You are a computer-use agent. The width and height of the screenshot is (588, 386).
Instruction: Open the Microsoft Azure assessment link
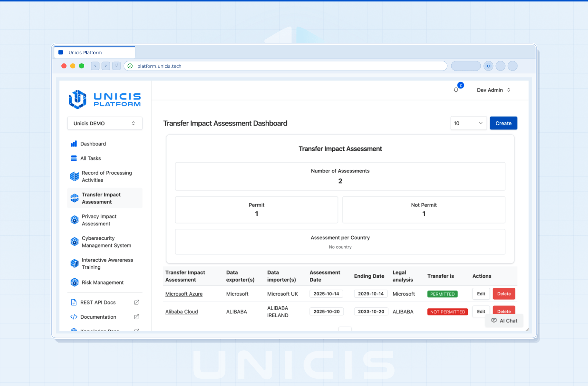[x=184, y=294]
